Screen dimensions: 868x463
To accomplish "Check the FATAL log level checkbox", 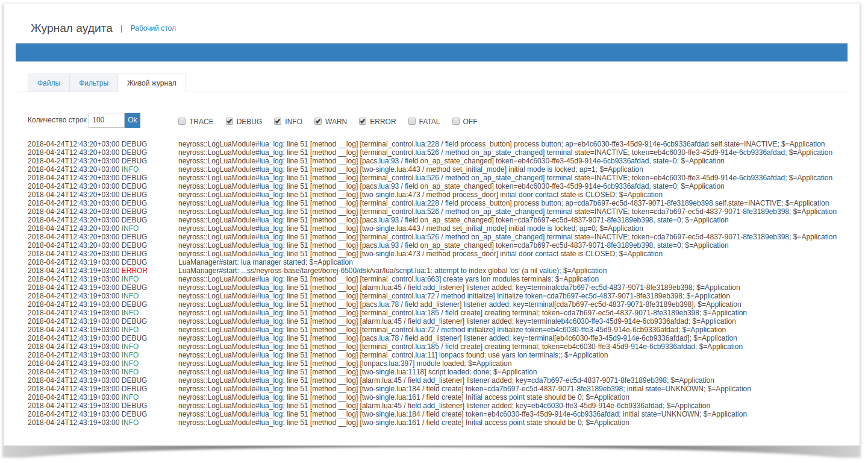I will [412, 122].
